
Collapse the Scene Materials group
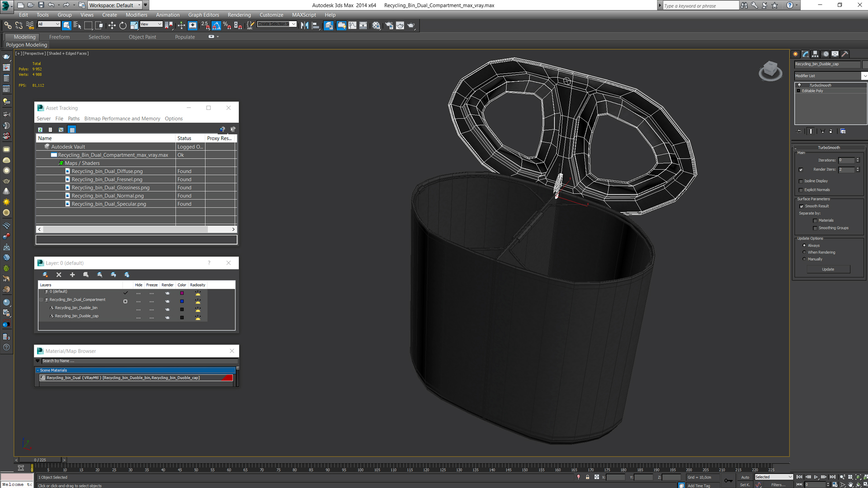click(38, 370)
